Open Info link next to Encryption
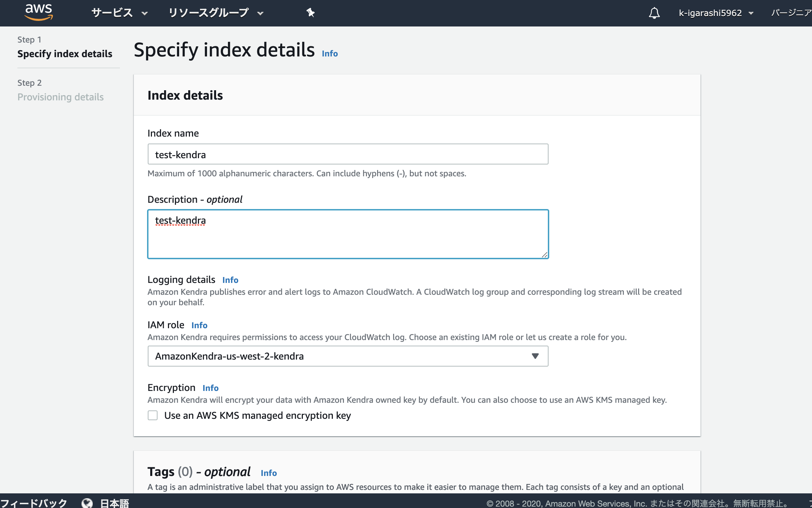The height and width of the screenshot is (508, 812). 210,388
